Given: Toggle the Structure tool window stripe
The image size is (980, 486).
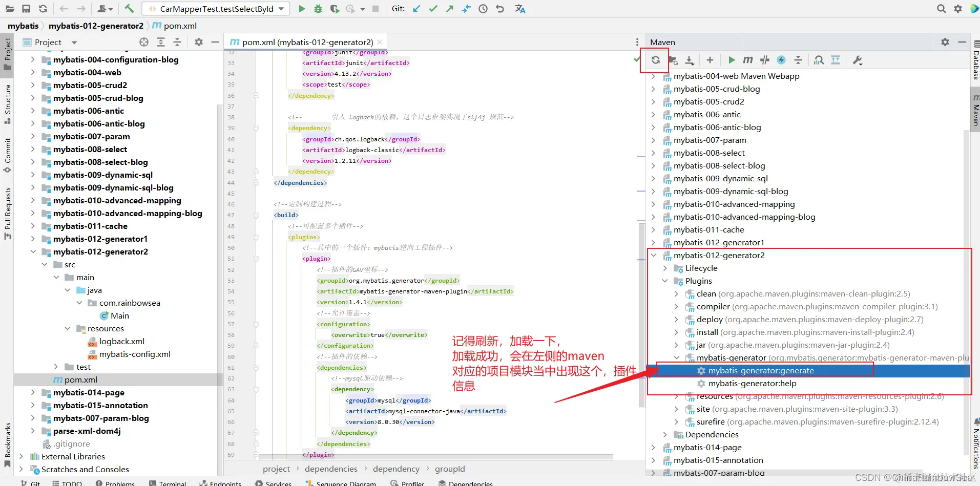Looking at the screenshot, I should tap(8, 104).
